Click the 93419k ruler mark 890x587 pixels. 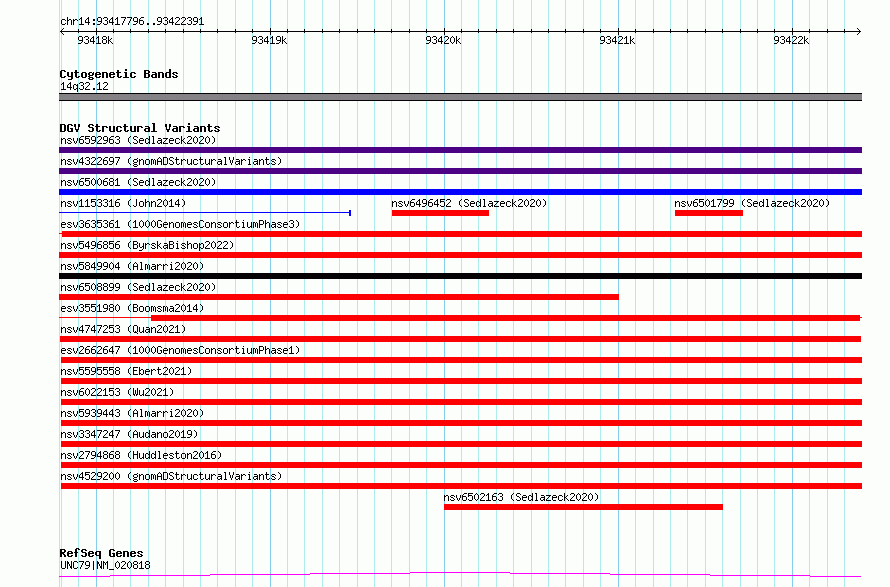pos(269,40)
